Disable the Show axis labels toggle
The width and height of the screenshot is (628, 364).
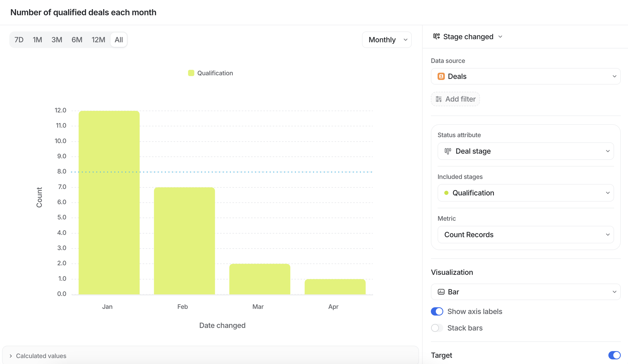[437, 311]
